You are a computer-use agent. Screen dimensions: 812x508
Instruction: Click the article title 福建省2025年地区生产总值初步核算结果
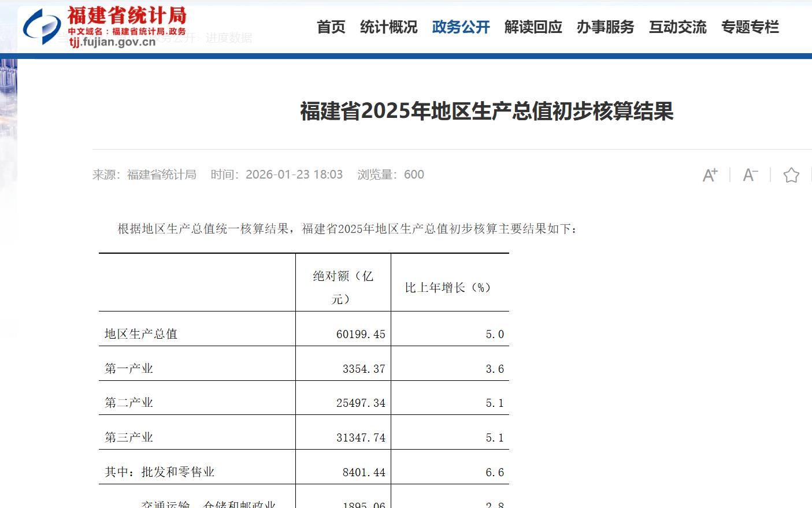pyautogui.click(x=487, y=112)
